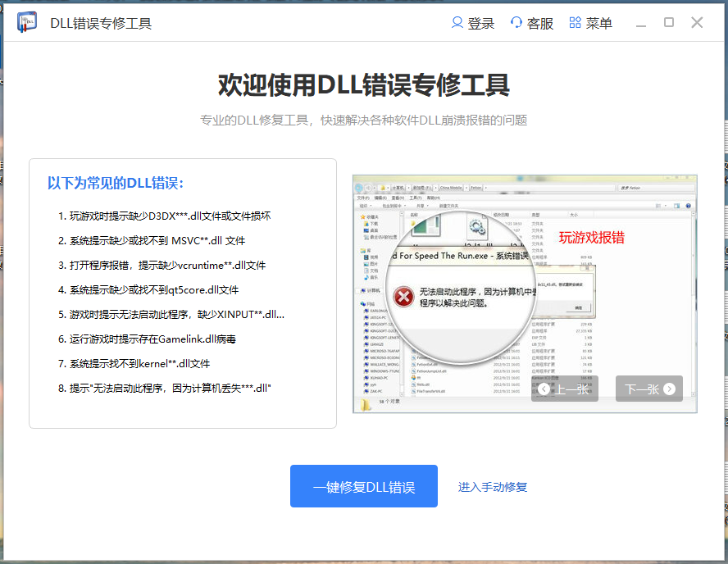Image resolution: width=728 pixels, height=564 pixels.
Task: Select item 8 about 计算机丢失***.dll
Action: [x=164, y=388]
